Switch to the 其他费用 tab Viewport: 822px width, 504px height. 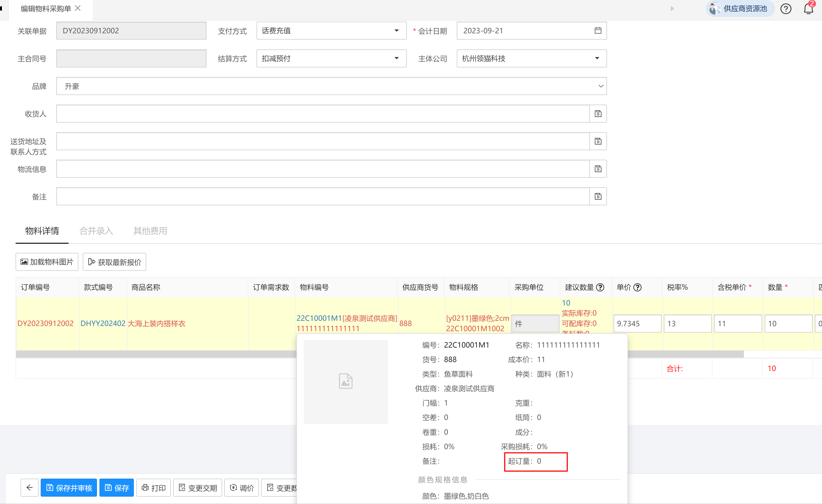[150, 231]
